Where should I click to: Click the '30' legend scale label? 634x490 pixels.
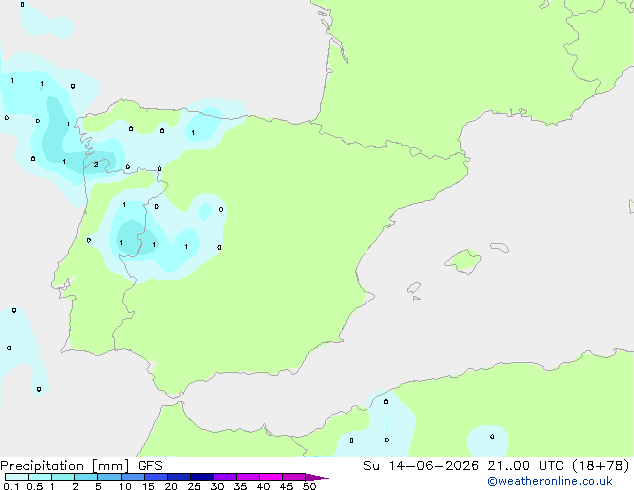coord(217,486)
